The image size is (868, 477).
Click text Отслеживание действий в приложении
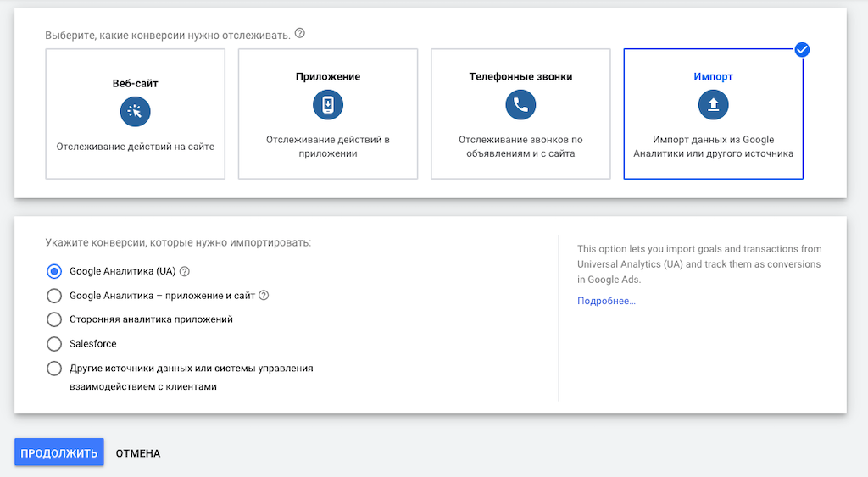tap(328, 147)
